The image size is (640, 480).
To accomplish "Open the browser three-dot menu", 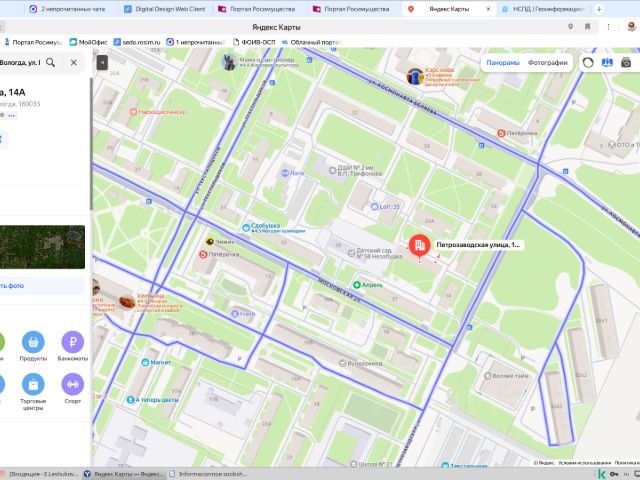I will pos(609,27).
